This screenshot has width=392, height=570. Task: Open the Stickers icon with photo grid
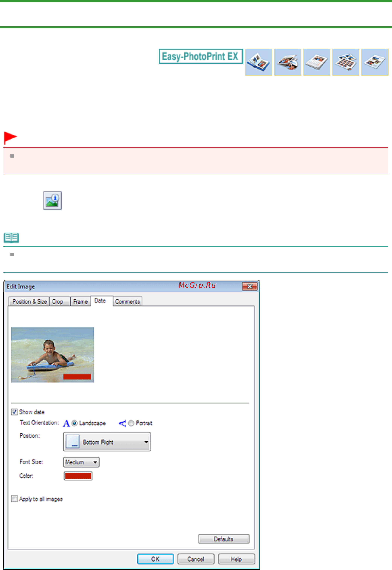tap(346, 62)
